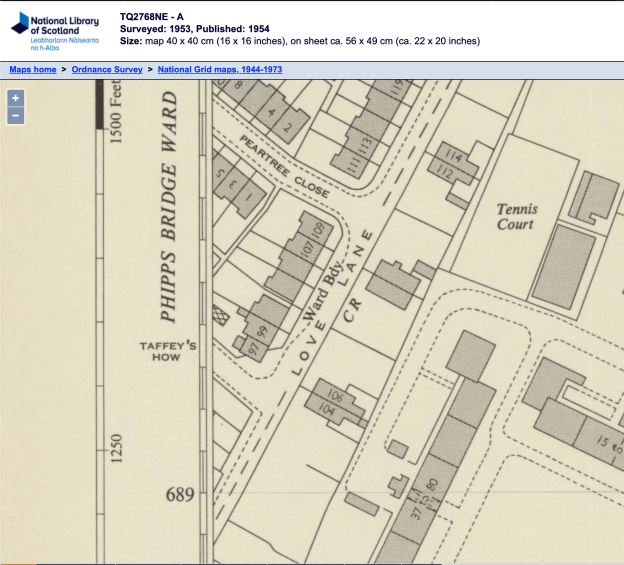Click the TQ2768NE - A map title
The image size is (624, 565).
click(x=151, y=17)
